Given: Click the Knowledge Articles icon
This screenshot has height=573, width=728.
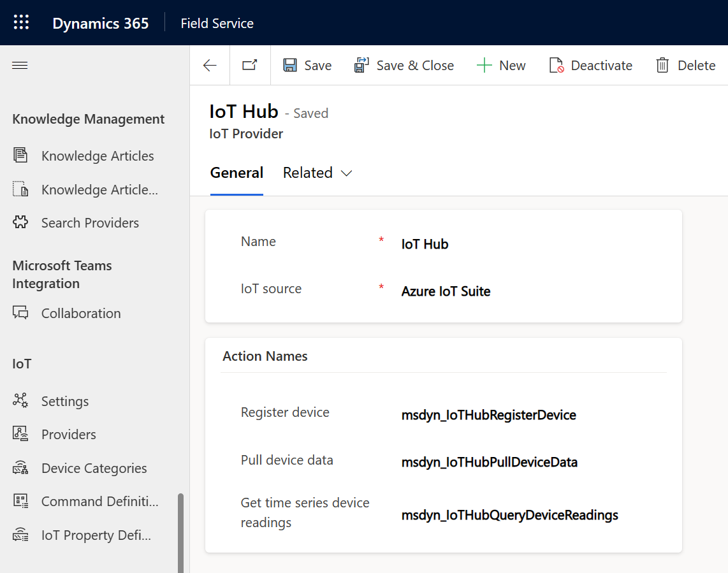Looking at the screenshot, I should click(x=20, y=155).
